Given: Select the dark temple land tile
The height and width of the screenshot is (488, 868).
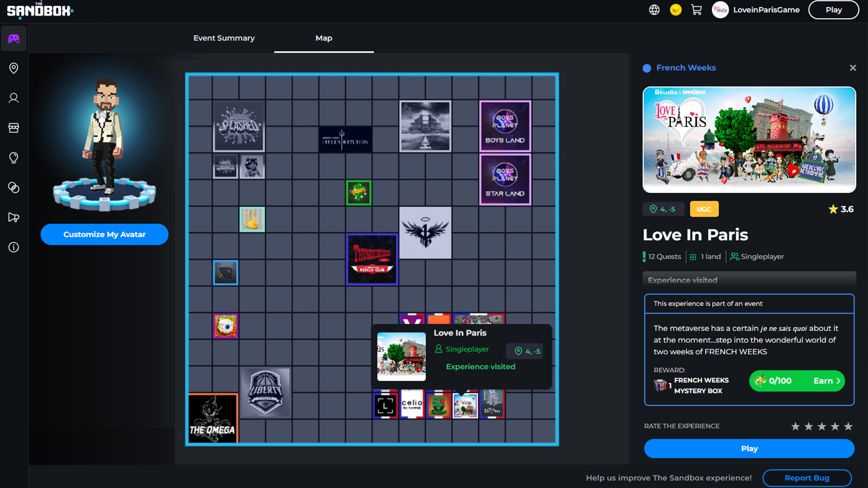Looking at the screenshot, I should click(x=425, y=126).
